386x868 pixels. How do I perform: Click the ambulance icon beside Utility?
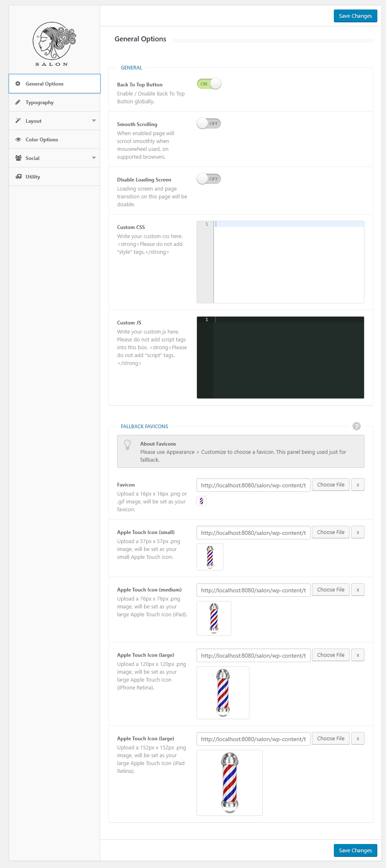coord(18,176)
